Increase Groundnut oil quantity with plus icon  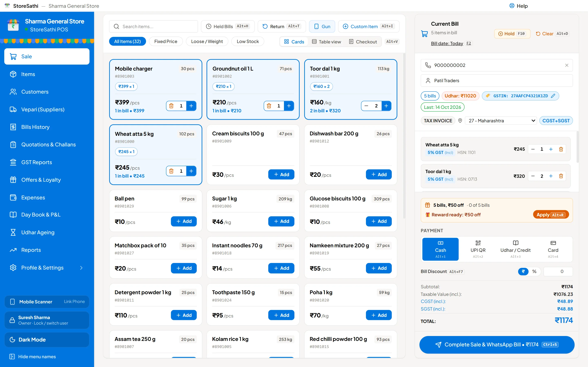(289, 106)
